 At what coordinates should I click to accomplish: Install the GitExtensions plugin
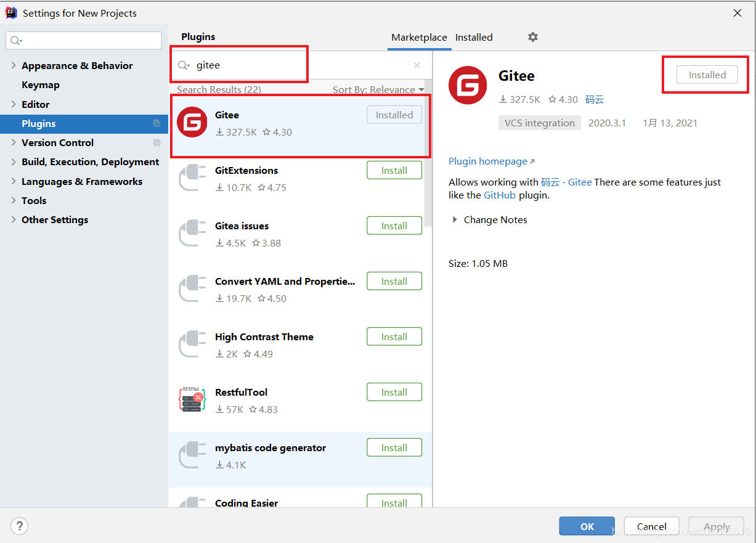click(x=394, y=170)
